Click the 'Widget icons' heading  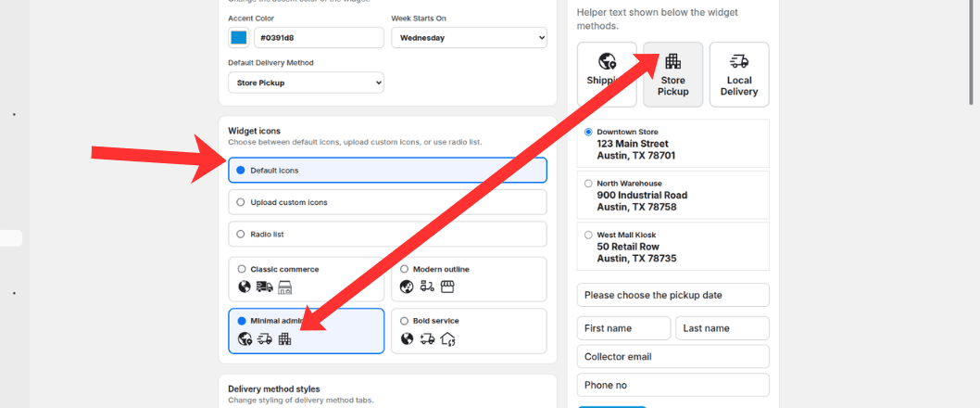[x=255, y=131]
